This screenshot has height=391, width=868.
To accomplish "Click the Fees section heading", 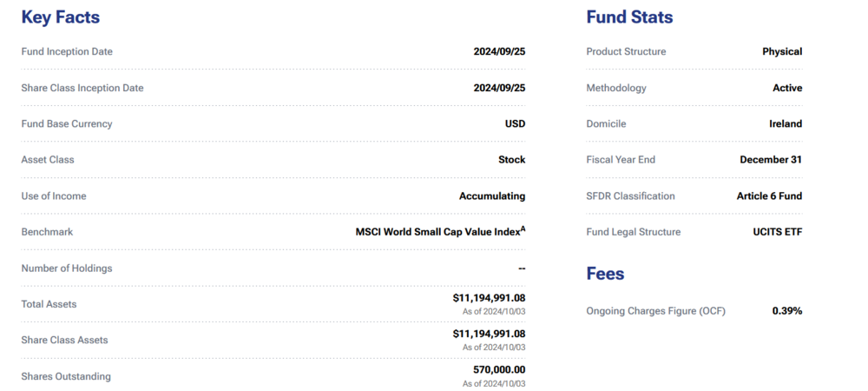I will click(605, 274).
